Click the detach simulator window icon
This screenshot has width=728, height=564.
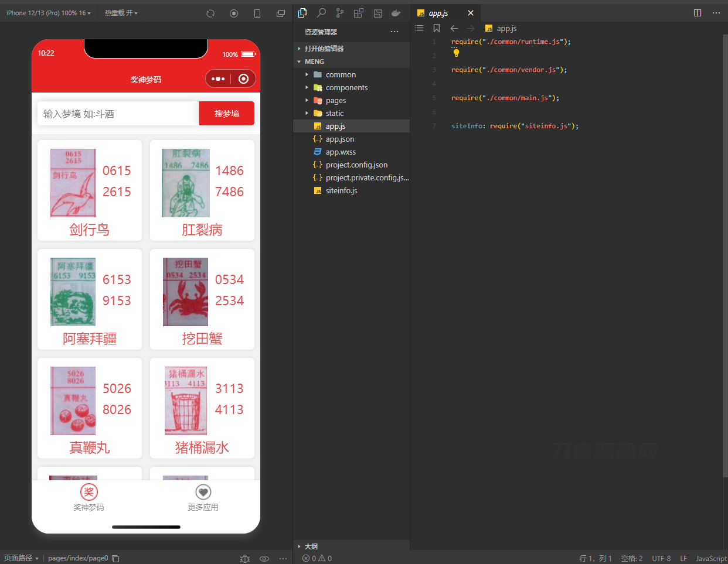coord(281,13)
